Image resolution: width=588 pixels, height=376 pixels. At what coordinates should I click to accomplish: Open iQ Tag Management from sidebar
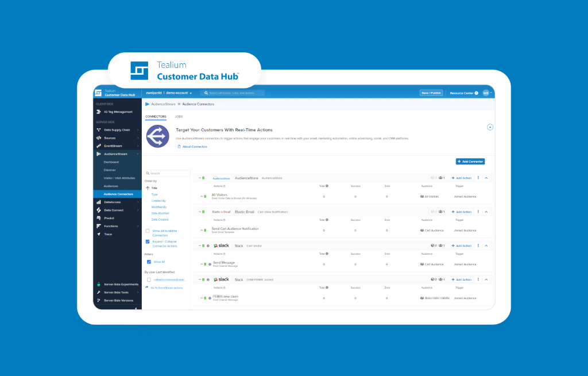117,112
